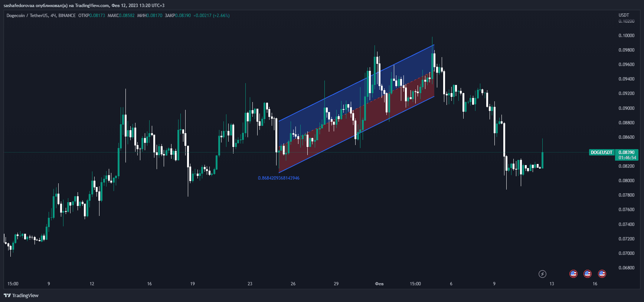Open the leftmost US flag economic event
This screenshot has height=302, width=644.
pos(573,274)
